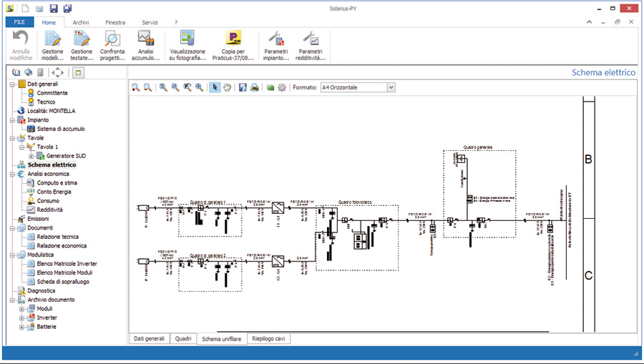The image size is (644, 364).
Task: Open the Analisi accumulo tool
Action: click(x=145, y=46)
